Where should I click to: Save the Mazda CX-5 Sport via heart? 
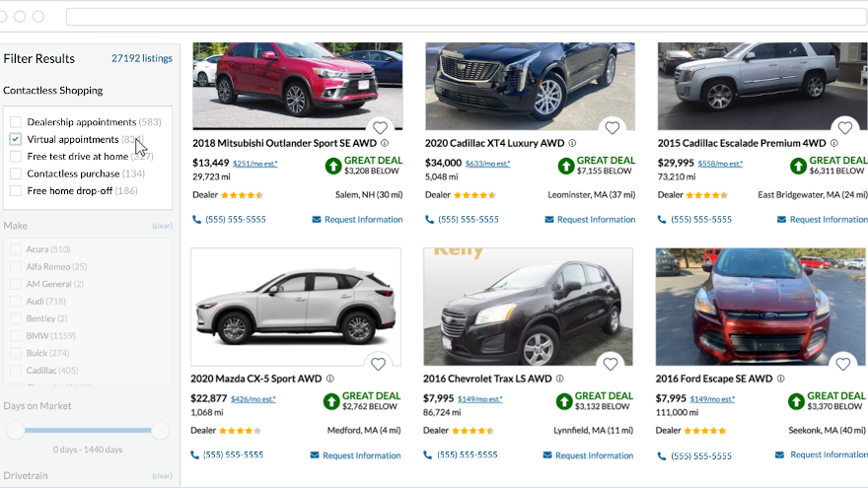pyautogui.click(x=378, y=364)
